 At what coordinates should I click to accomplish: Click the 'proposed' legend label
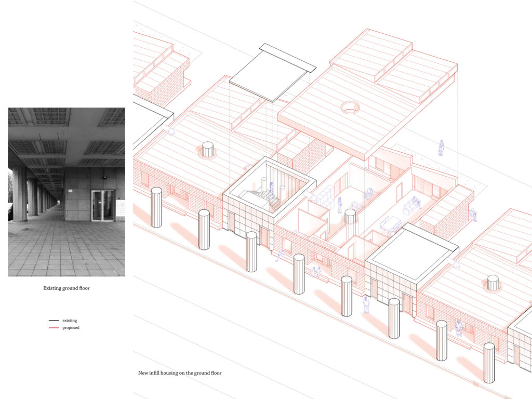pos(71,328)
